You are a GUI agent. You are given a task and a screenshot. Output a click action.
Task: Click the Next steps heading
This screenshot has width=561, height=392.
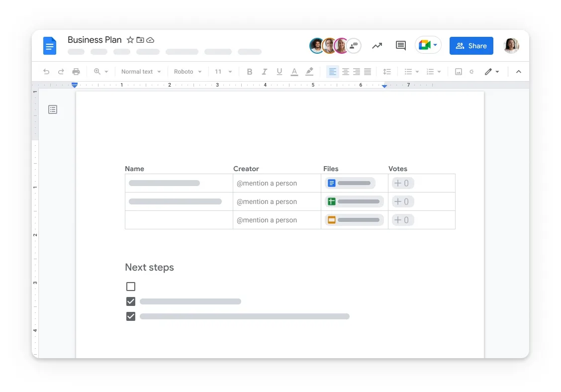pyautogui.click(x=149, y=268)
